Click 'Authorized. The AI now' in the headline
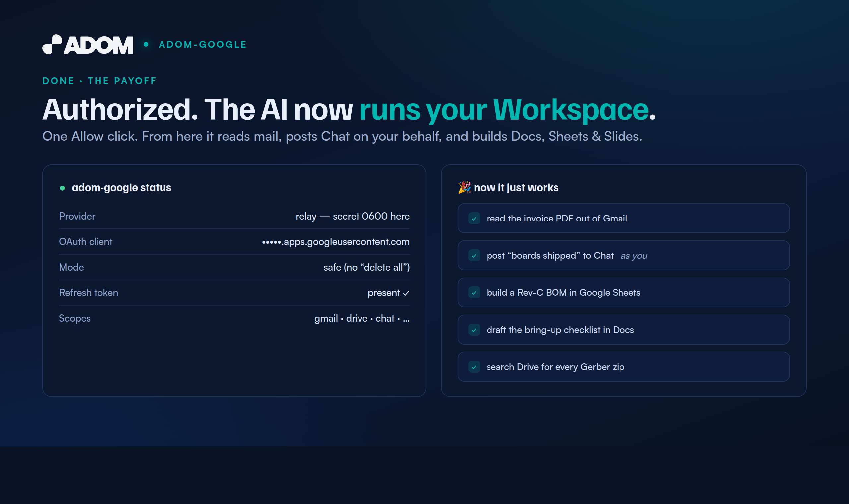The width and height of the screenshot is (849, 504). pos(198,110)
